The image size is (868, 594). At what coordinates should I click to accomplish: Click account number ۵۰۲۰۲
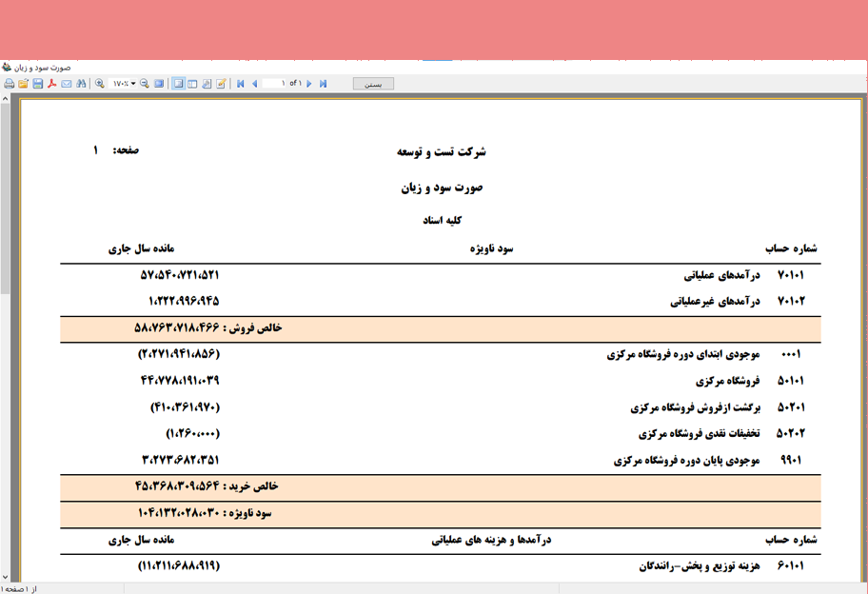click(x=791, y=433)
